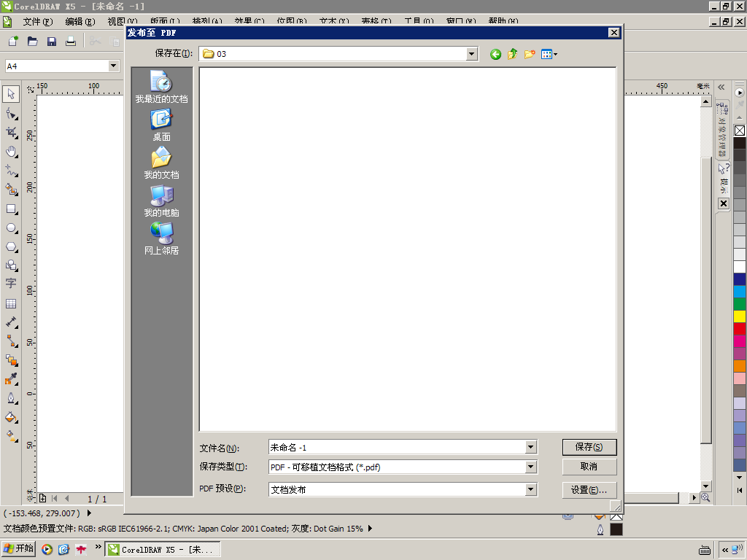Image resolution: width=747 pixels, height=560 pixels.
Task: Go back with green arrow in dialog
Action: (495, 54)
